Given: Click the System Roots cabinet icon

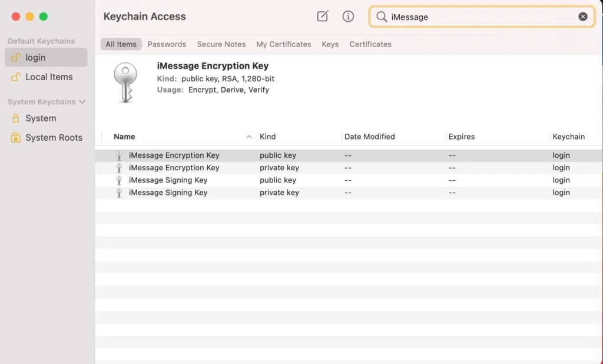Looking at the screenshot, I should click(15, 137).
